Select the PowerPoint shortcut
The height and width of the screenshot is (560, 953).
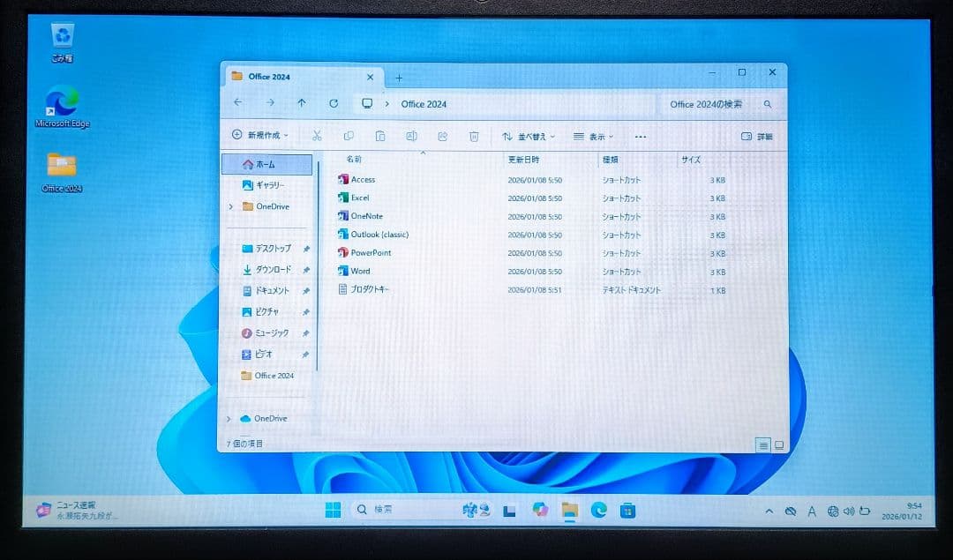(x=369, y=252)
